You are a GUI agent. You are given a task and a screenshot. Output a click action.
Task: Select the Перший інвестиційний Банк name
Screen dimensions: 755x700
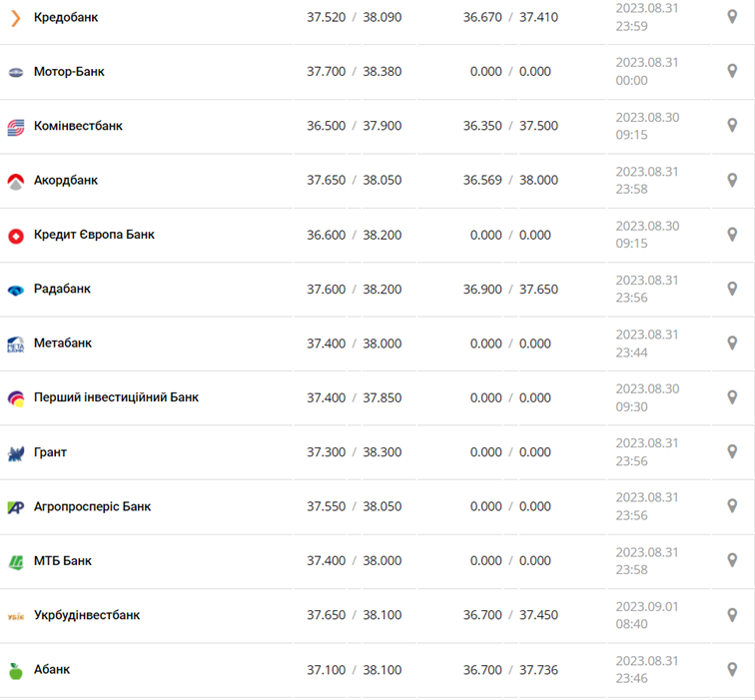coord(116,397)
